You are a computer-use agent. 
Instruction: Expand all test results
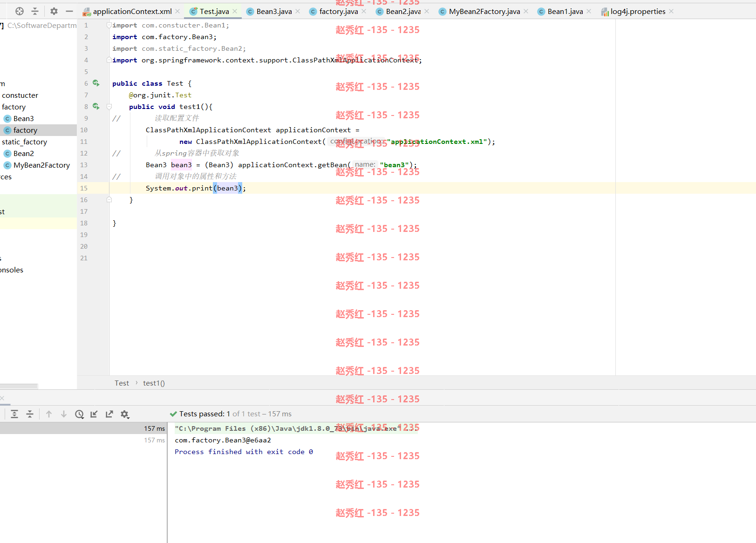(x=14, y=414)
